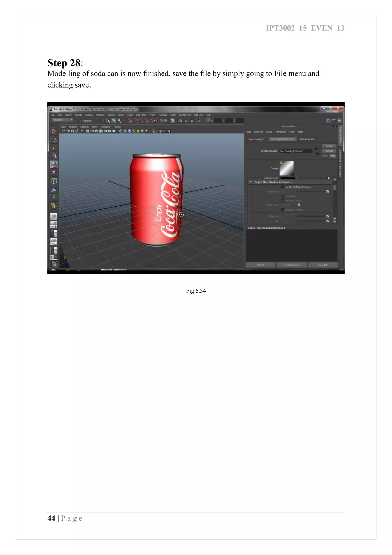Click the Presets button
This screenshot has height=555, width=392.
point(329,151)
